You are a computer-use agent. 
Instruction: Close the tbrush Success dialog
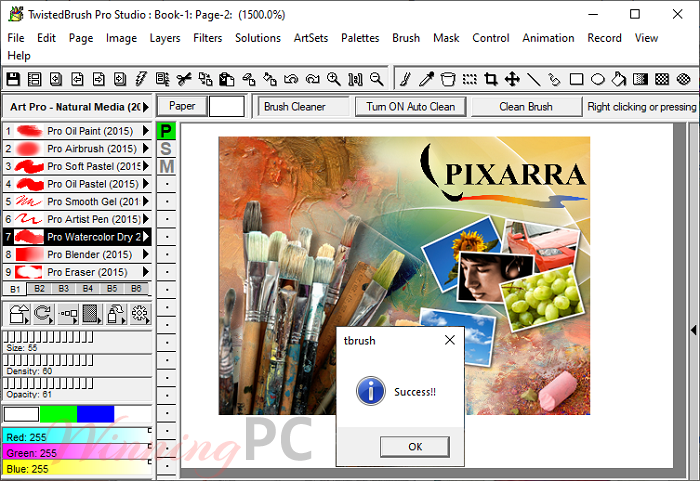[450, 340]
